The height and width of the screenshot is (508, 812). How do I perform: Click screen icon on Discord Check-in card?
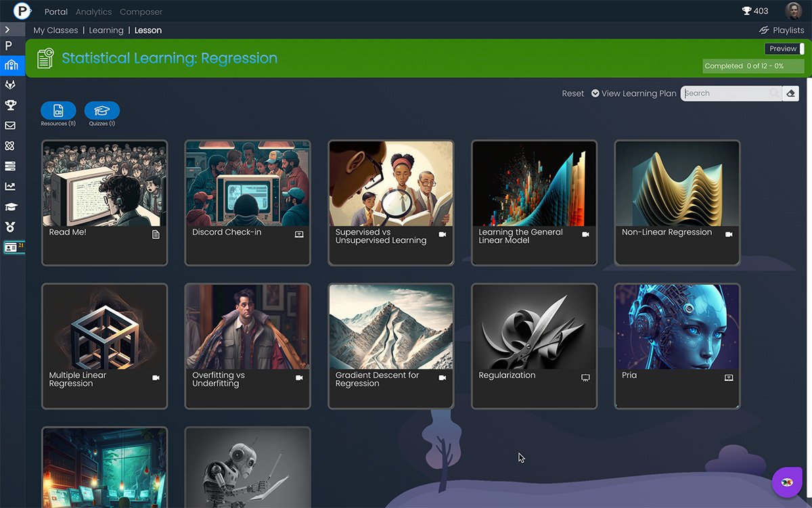pyautogui.click(x=299, y=234)
